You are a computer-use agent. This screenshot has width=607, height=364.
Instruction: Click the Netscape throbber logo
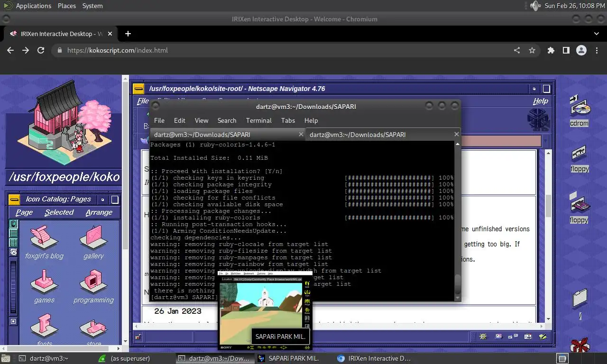click(539, 119)
